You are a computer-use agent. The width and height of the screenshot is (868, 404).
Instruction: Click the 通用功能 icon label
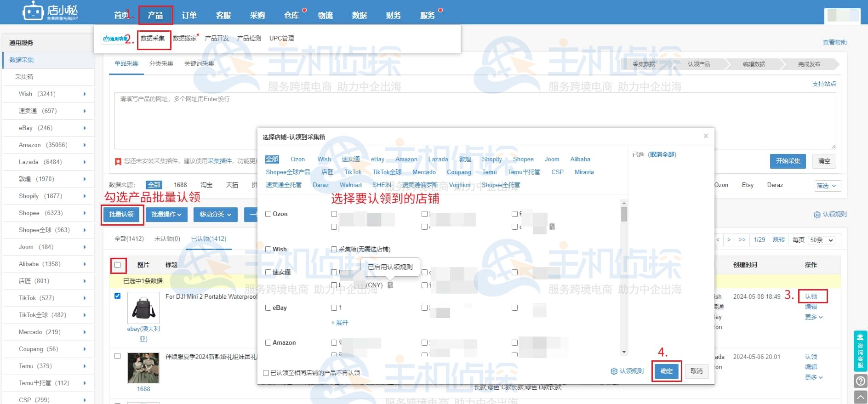tap(114, 39)
